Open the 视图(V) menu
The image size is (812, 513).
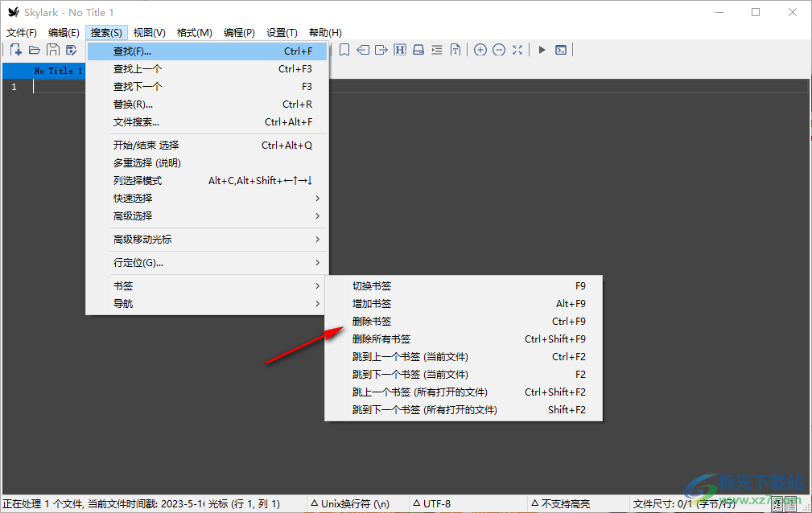tap(150, 33)
